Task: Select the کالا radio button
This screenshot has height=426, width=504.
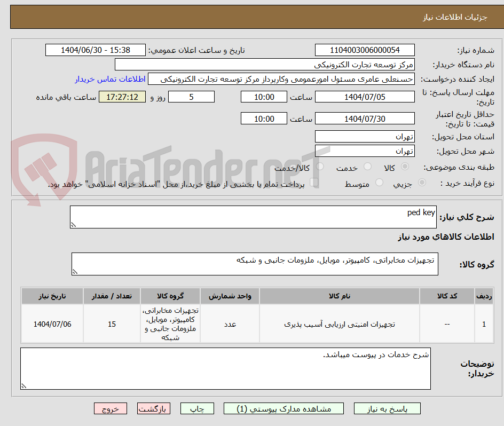Action: [x=405, y=167]
